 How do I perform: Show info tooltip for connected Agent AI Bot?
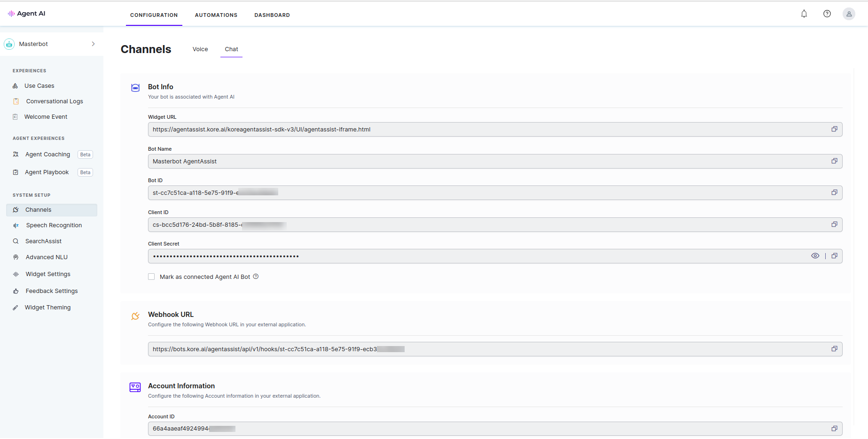click(256, 277)
